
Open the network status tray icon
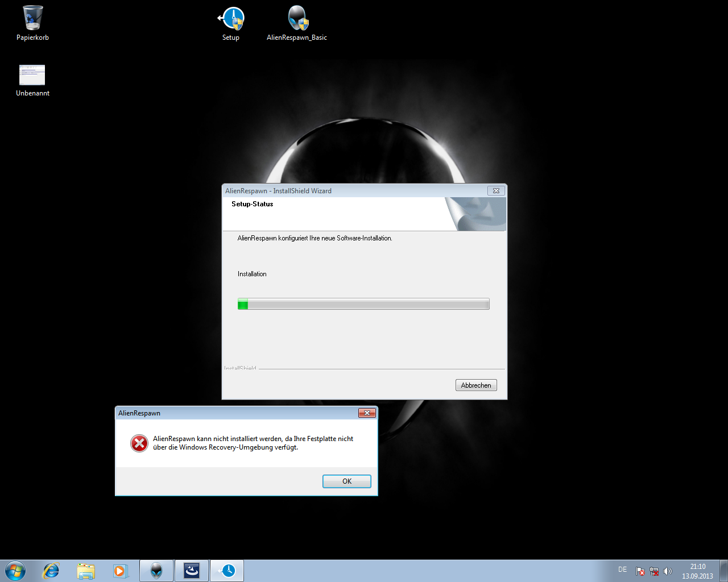(654, 571)
